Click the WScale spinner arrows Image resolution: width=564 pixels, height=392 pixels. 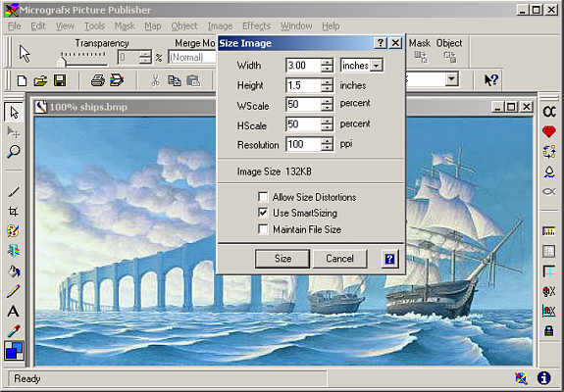coord(327,105)
